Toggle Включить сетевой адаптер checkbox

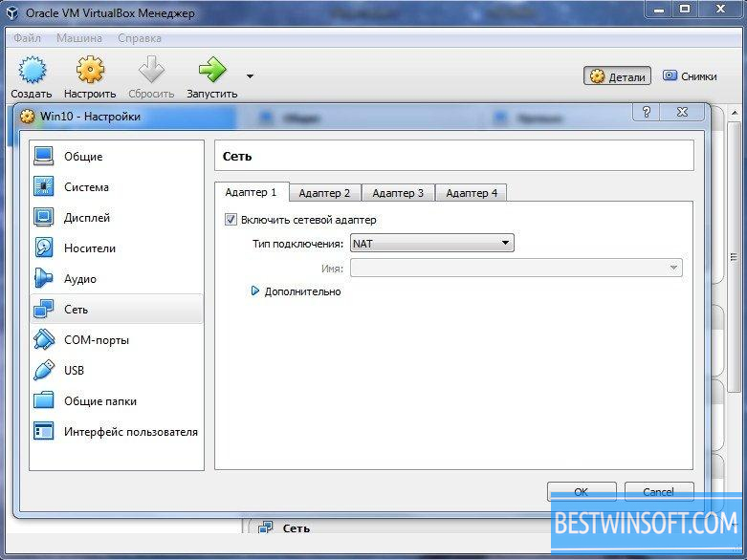(x=231, y=220)
